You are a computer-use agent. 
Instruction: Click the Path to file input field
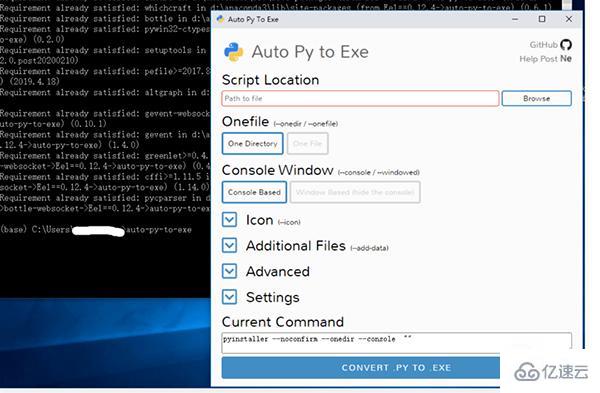click(360, 98)
